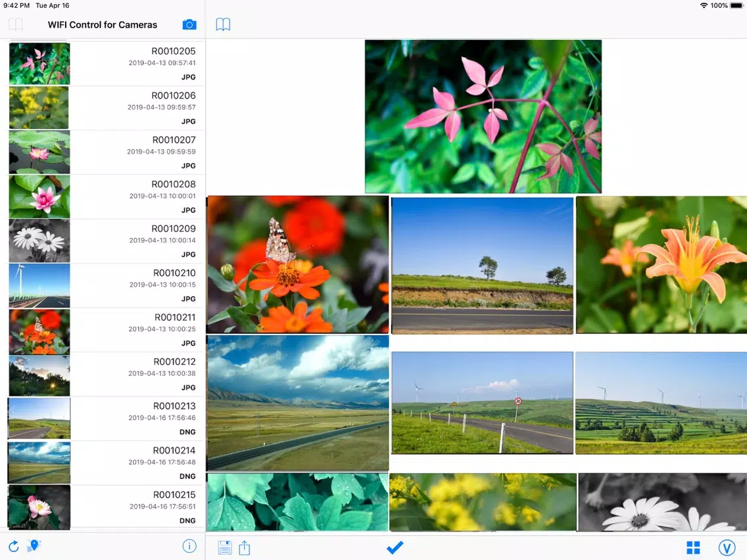Open R0010210 wind turbine road thumbnail

(x=39, y=286)
